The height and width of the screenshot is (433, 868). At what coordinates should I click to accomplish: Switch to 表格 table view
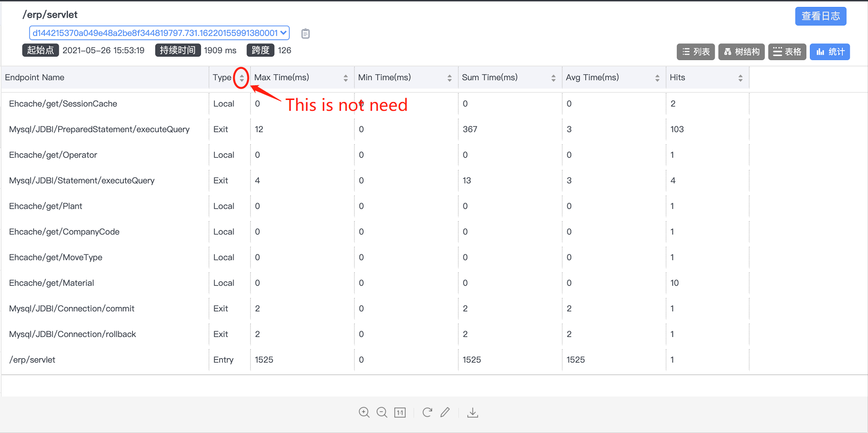[x=787, y=52]
